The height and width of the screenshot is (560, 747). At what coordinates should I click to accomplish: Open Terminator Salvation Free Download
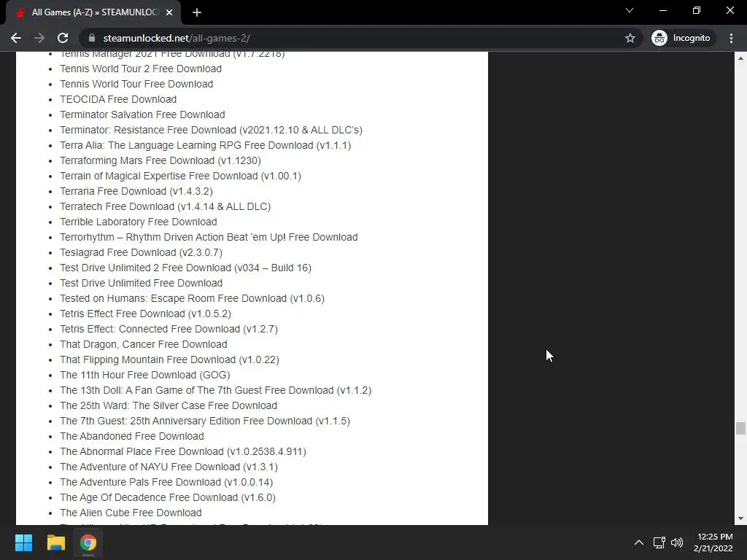pyautogui.click(x=142, y=114)
